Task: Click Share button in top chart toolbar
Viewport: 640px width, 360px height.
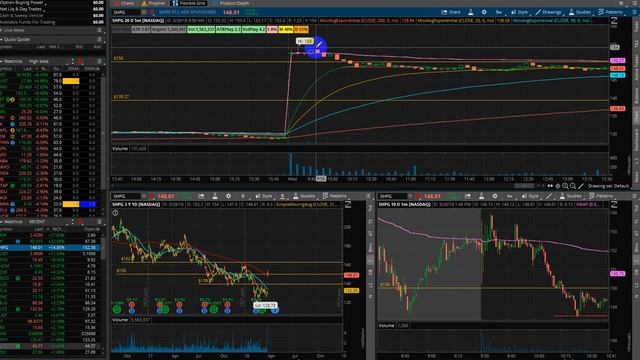Action: (x=451, y=12)
